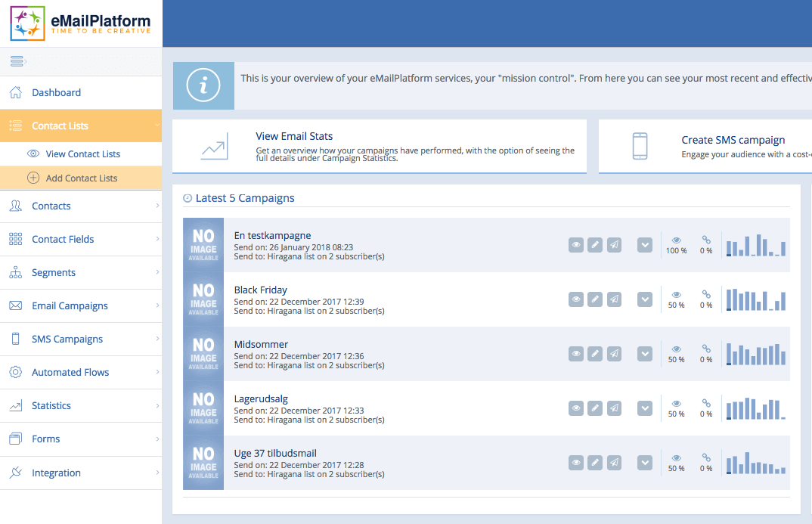This screenshot has height=524, width=812.
Task: Click the SMS Campaigns phone icon
Action: pos(16,339)
